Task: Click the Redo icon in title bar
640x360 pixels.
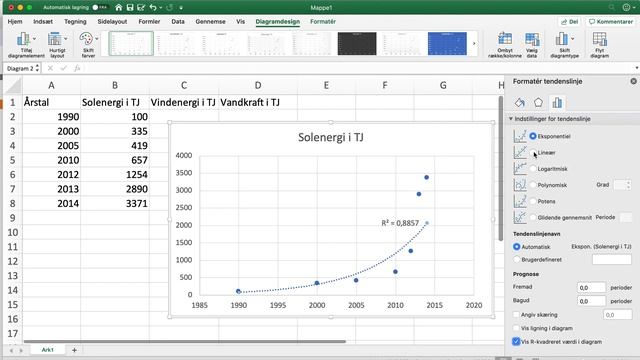Action: (x=170, y=7)
